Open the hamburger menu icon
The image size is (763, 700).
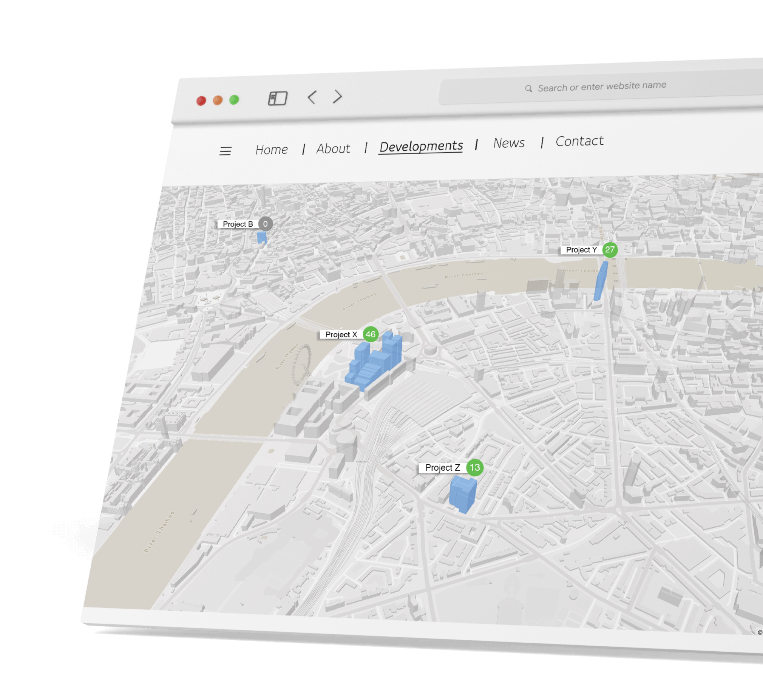tap(225, 151)
